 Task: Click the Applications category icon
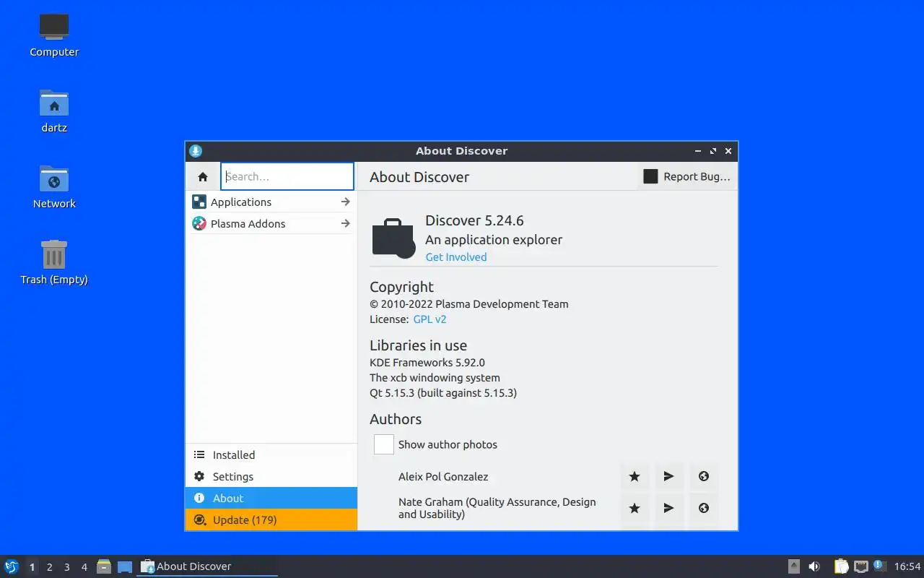click(x=199, y=202)
